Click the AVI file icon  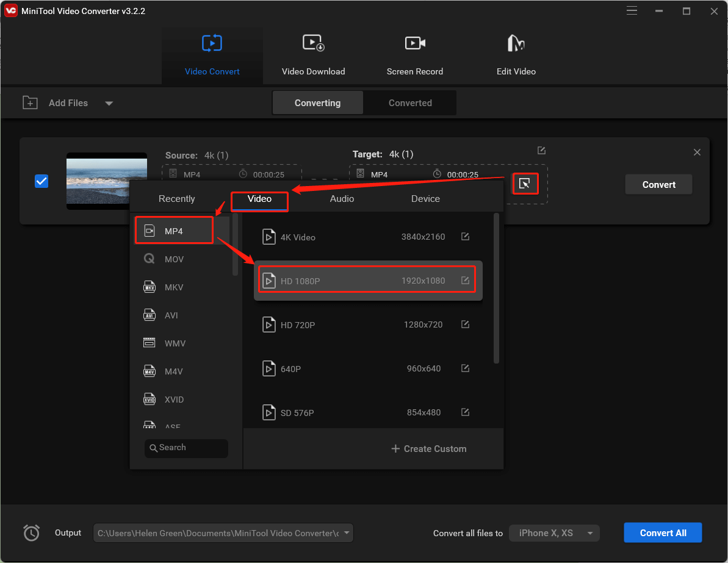click(x=149, y=315)
